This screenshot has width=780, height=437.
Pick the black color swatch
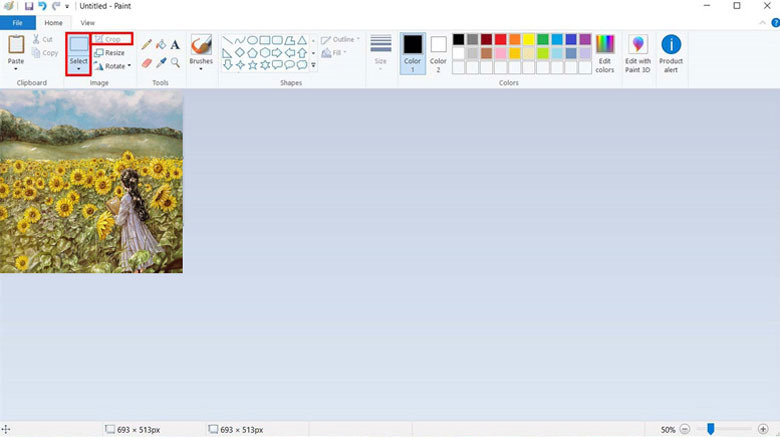point(458,39)
